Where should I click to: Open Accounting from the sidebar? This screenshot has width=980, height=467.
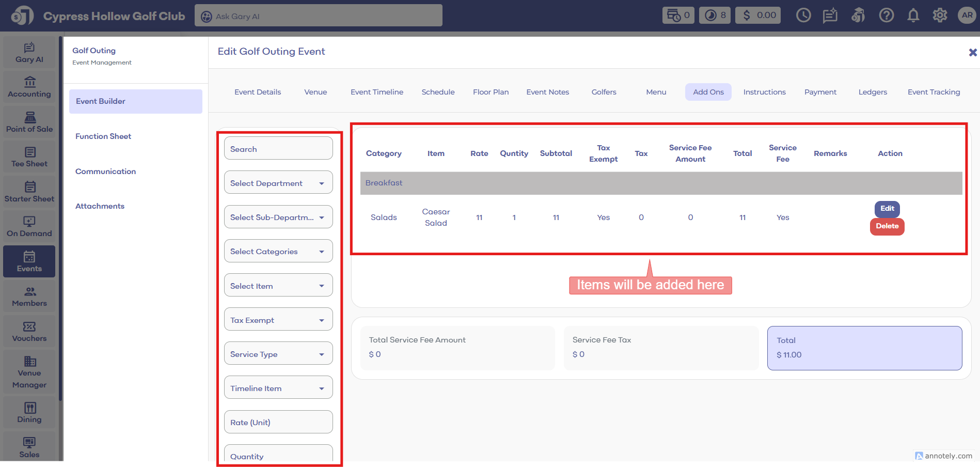(29, 87)
